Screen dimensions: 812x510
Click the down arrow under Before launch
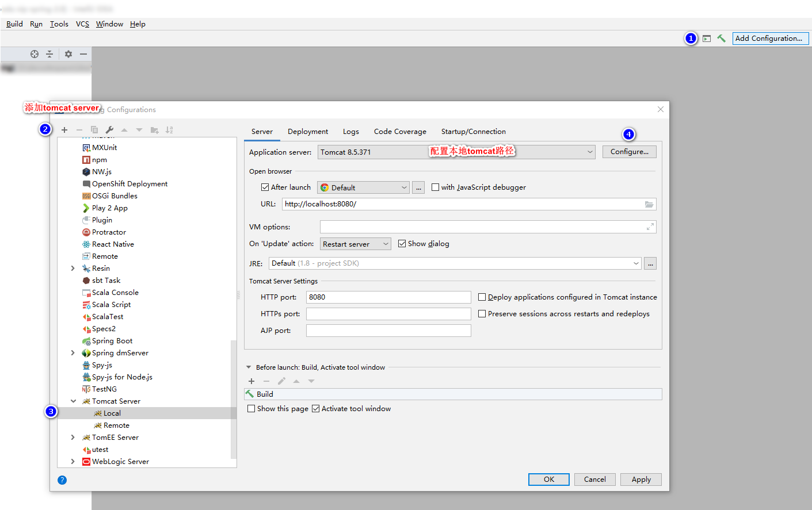[x=311, y=381]
